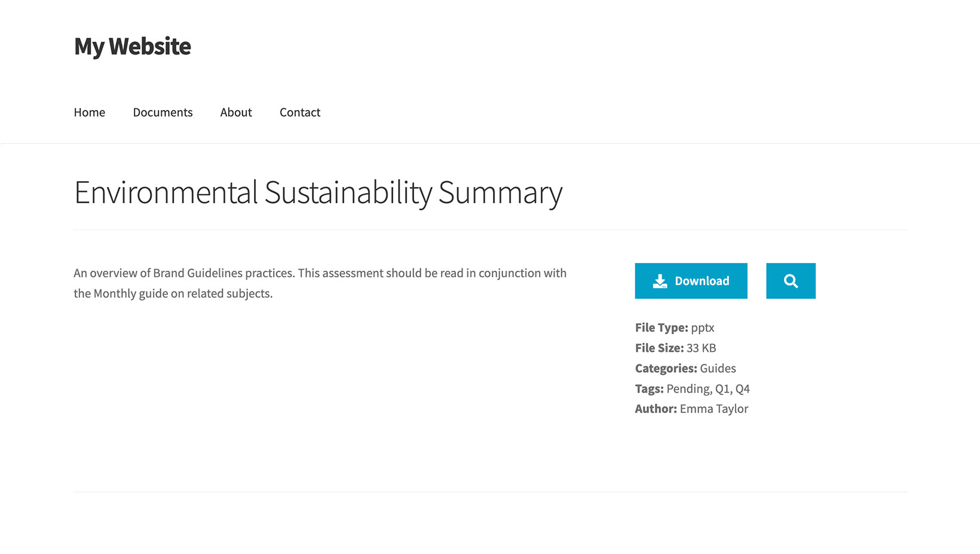The image size is (980, 554).
Task: Click the 33 KB file size value
Action: pos(701,348)
